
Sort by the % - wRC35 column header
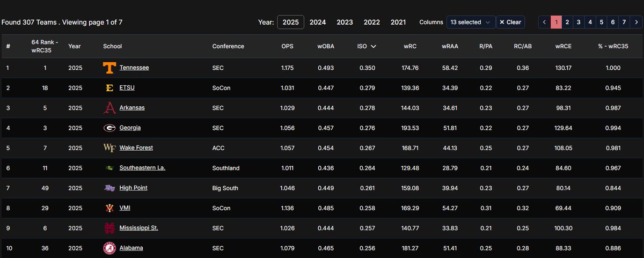point(613,46)
